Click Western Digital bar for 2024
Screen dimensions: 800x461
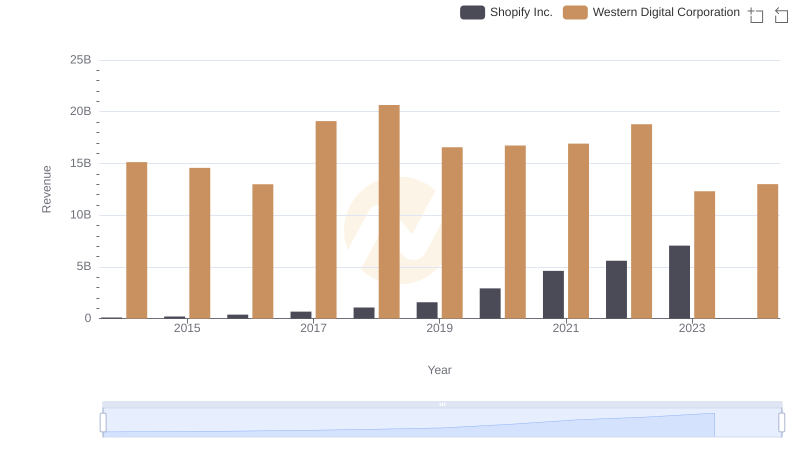point(767,251)
